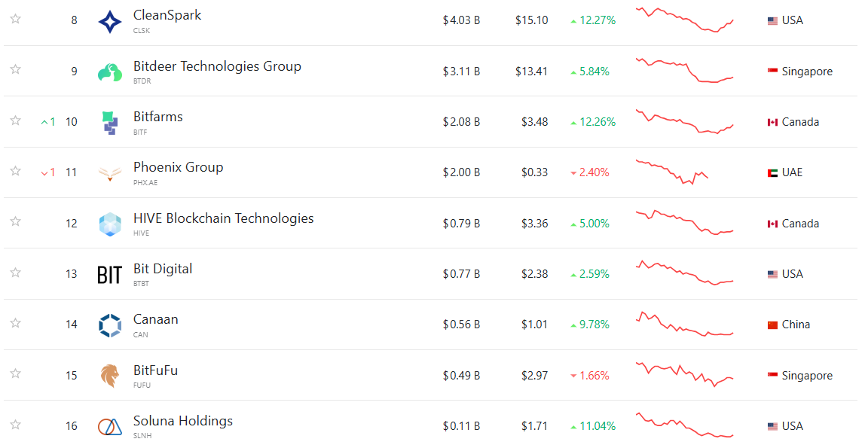
Task: Click the Canaan hexagon logo
Action: point(110,325)
